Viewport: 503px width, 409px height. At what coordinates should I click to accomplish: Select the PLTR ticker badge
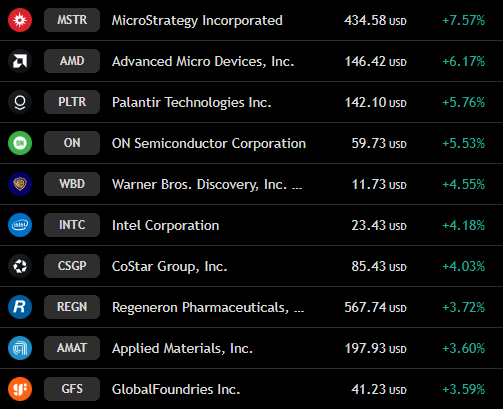(x=72, y=102)
